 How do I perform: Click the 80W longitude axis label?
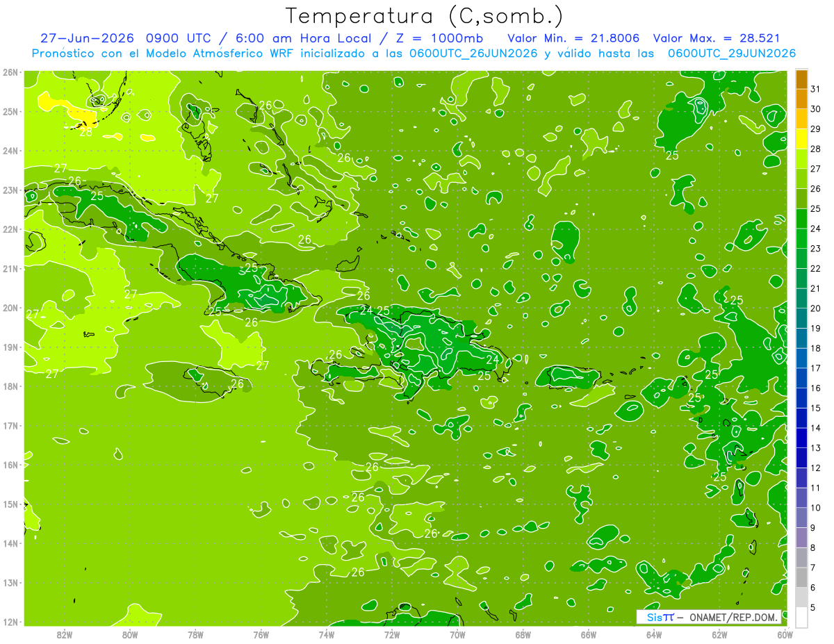(x=130, y=634)
